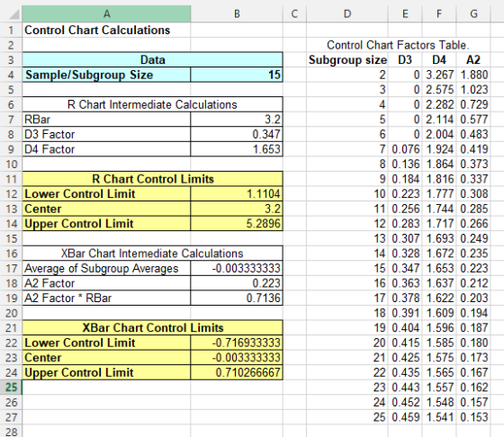Click the 'D3' heading in the factors table
The image size is (504, 437).
point(405,59)
